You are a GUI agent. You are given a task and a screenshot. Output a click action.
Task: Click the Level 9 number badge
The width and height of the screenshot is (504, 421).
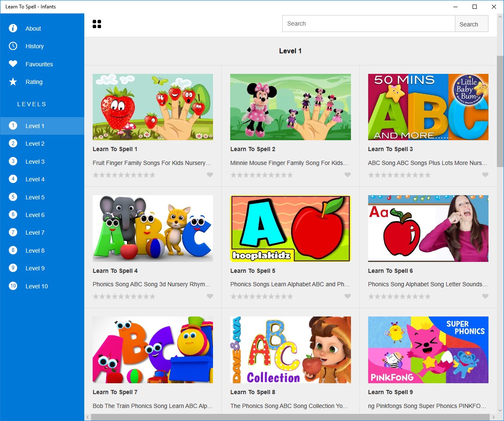[13, 268]
